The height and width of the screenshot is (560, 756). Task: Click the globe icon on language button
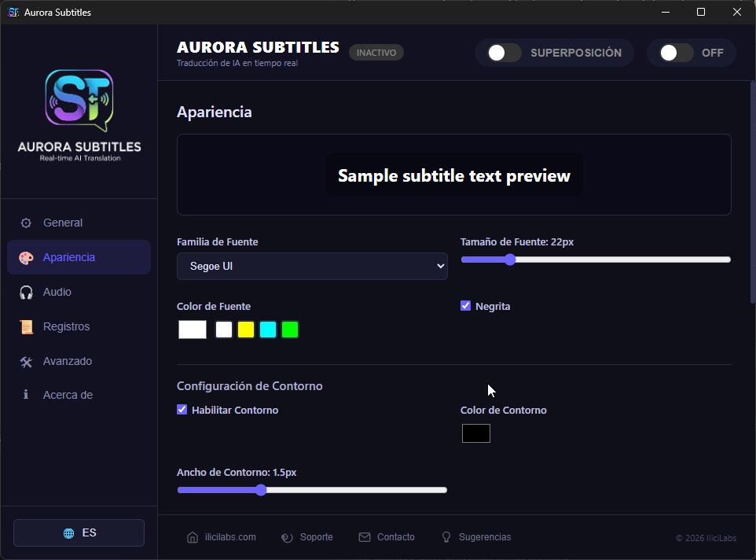coord(69,533)
